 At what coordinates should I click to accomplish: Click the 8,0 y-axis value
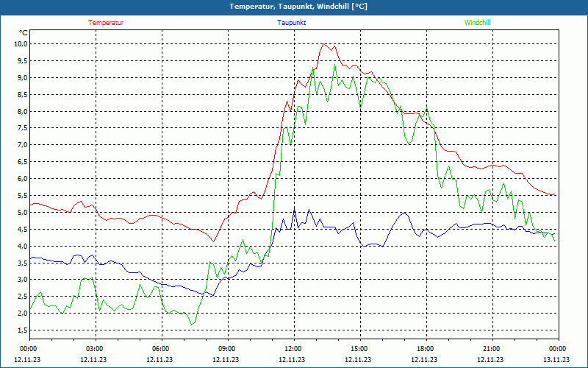[x=23, y=111]
